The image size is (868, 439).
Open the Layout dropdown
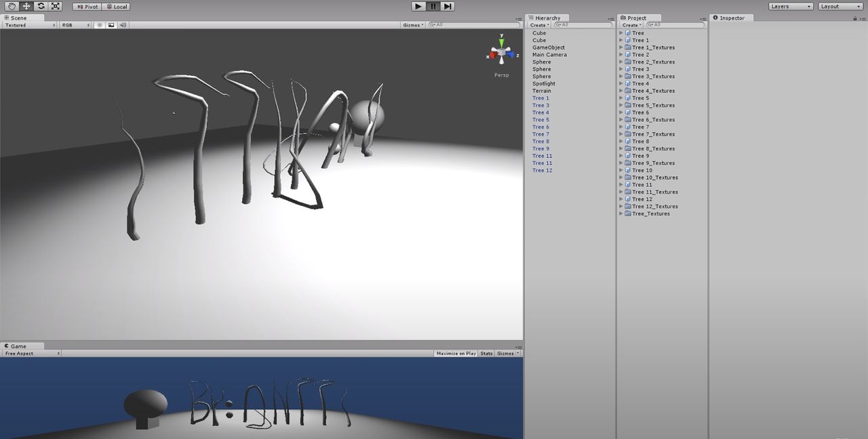pos(840,6)
